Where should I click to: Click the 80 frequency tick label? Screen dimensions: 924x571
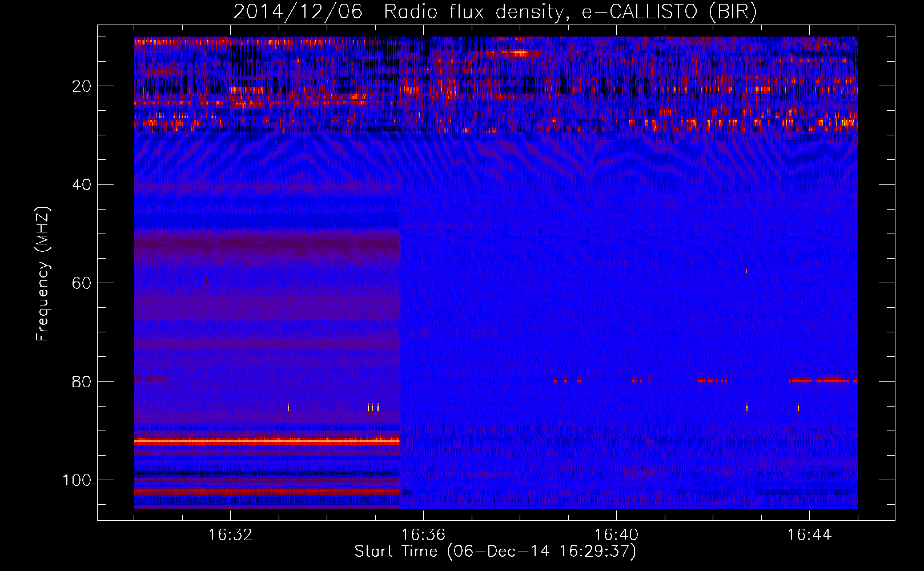click(82, 382)
